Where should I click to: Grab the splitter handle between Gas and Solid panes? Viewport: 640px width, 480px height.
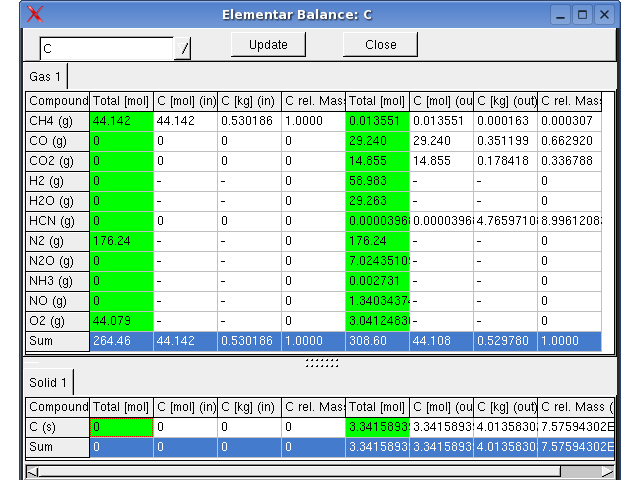(x=320, y=363)
